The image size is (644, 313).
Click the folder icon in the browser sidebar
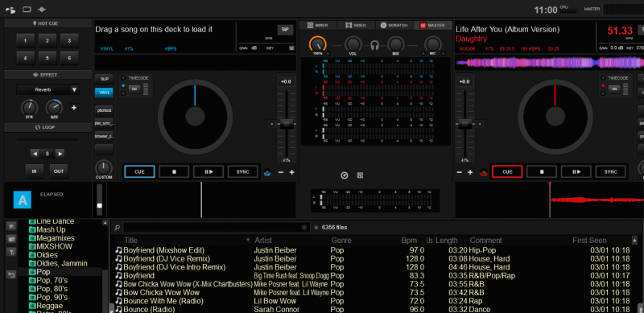point(11,239)
